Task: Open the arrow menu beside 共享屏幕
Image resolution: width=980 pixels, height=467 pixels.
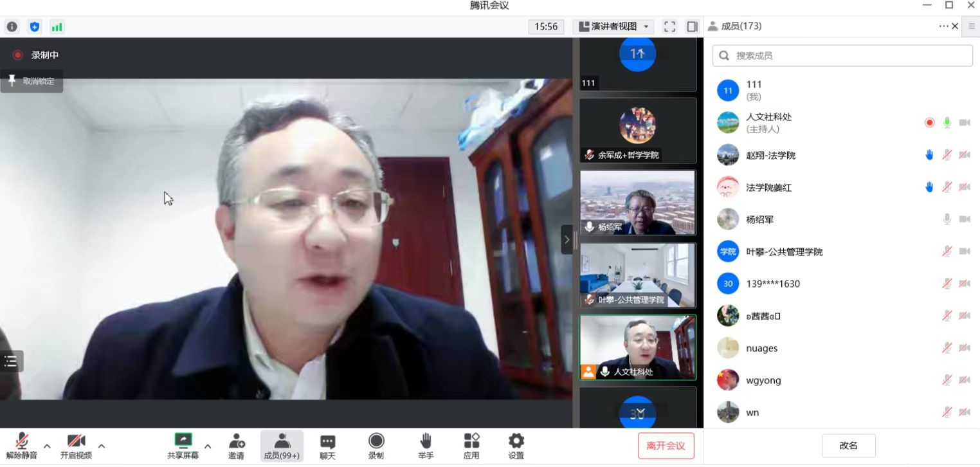Action: tap(208, 445)
